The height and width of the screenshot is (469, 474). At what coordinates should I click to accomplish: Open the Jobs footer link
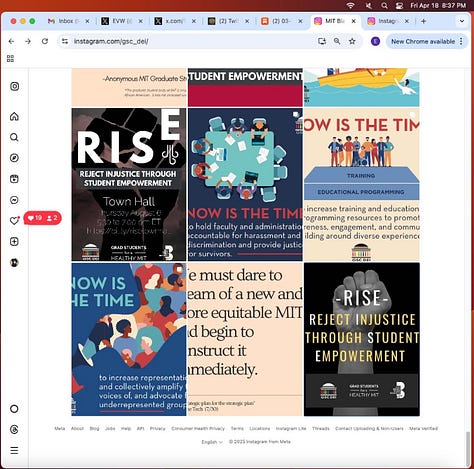(x=110, y=429)
